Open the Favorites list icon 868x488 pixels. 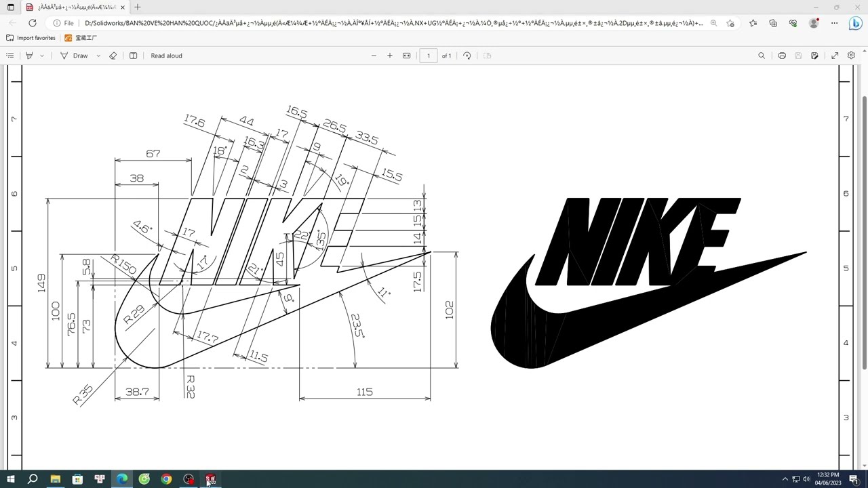(x=753, y=23)
